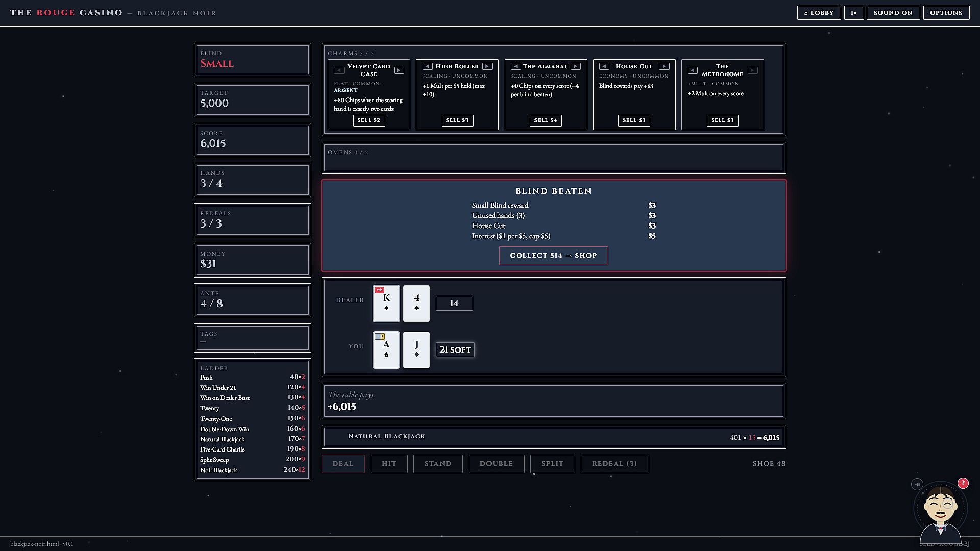Viewport: 980px width, 551px height.
Task: Select the Win Under 21 ladder row
Action: (x=252, y=388)
